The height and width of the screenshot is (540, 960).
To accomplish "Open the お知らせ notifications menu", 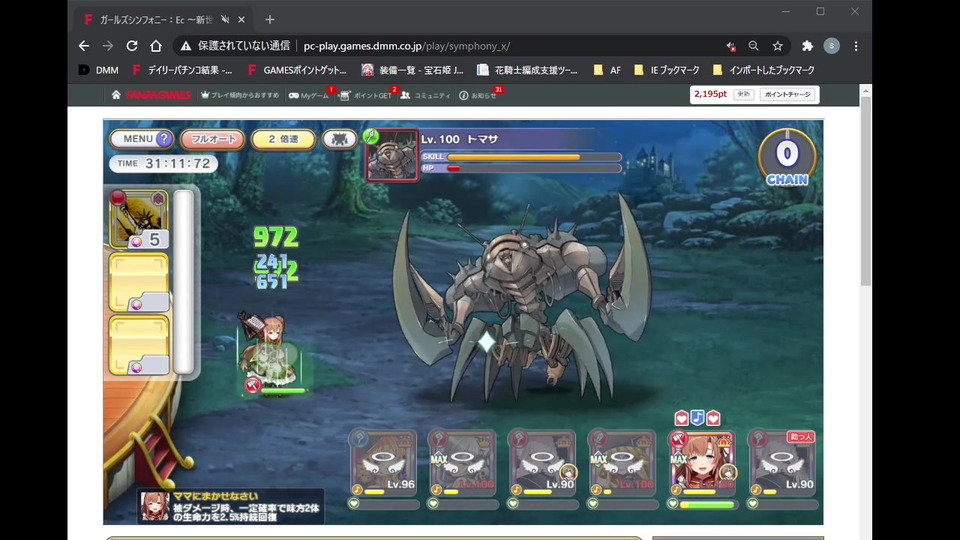I will (478, 95).
